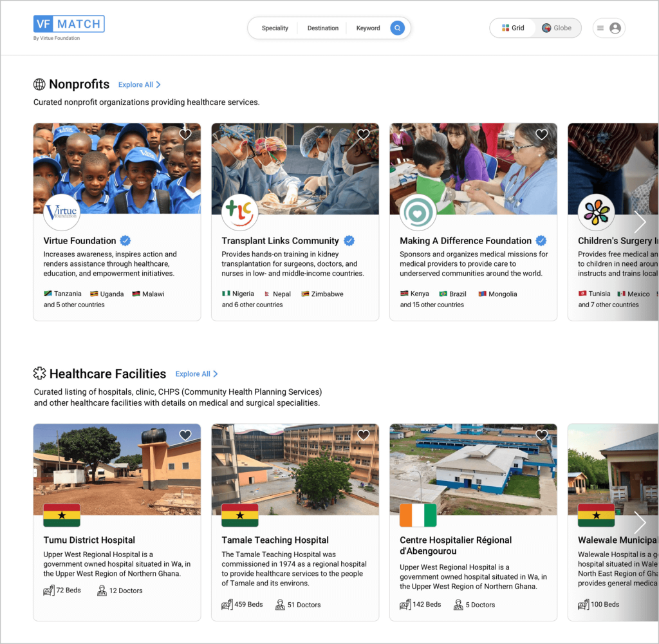Select the Grid view tab

pos(513,28)
